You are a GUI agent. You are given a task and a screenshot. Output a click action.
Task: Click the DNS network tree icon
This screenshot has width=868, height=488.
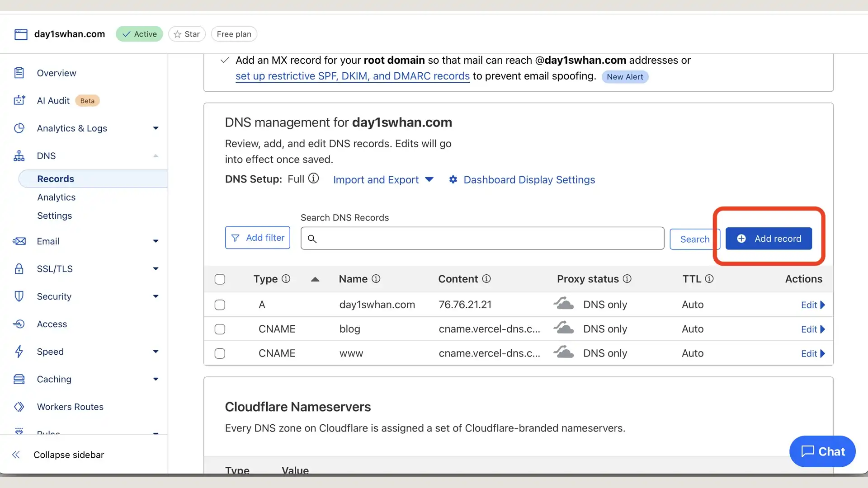point(19,156)
